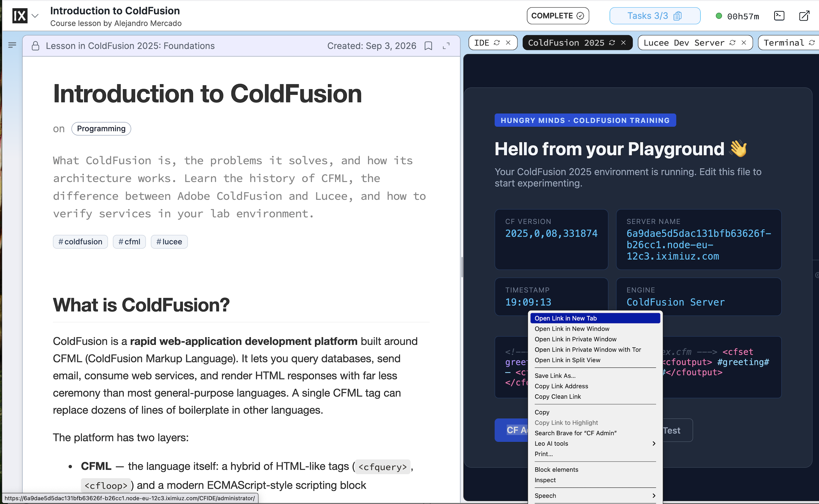
Task: Choose Print… from context menu
Action: tap(595, 454)
